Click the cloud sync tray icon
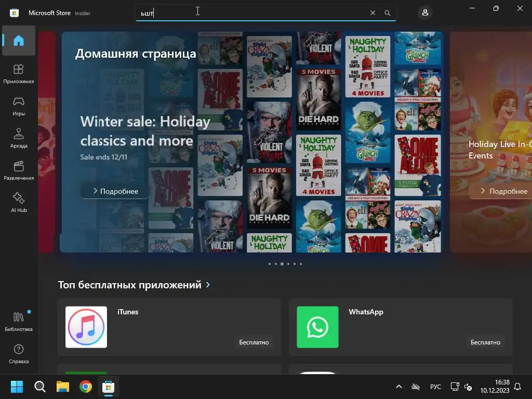Screen dimensions: 532x399 (416, 387)
